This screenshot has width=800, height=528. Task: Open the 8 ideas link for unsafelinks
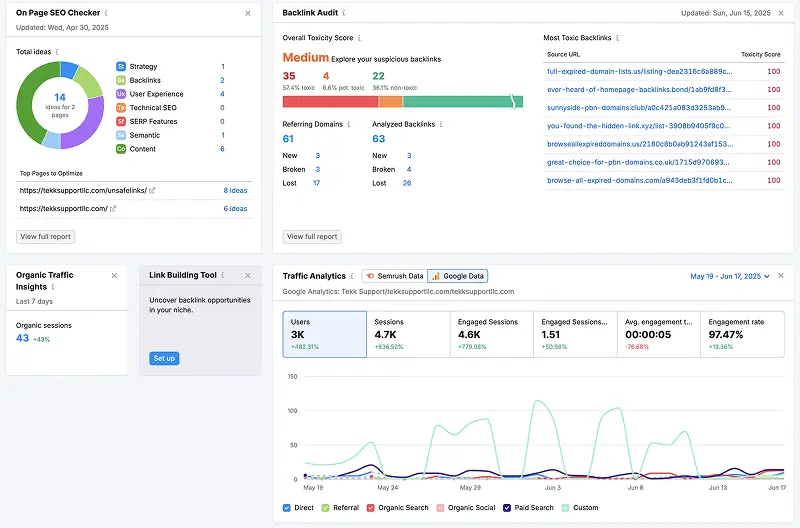(x=235, y=190)
